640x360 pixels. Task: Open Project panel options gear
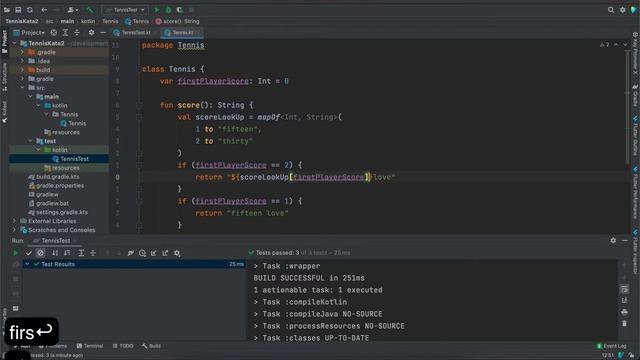[91, 32]
